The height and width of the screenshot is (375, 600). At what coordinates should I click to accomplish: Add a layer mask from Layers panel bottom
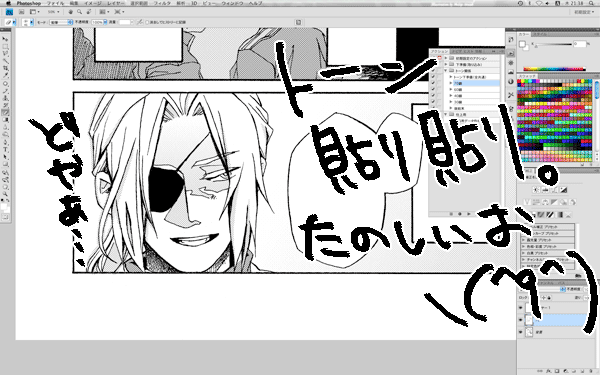coord(557,371)
